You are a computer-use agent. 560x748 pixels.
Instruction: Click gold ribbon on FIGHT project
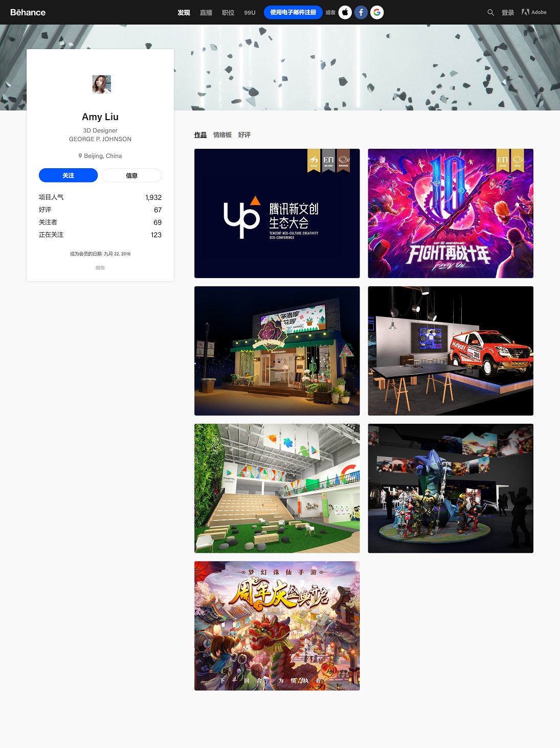point(503,161)
